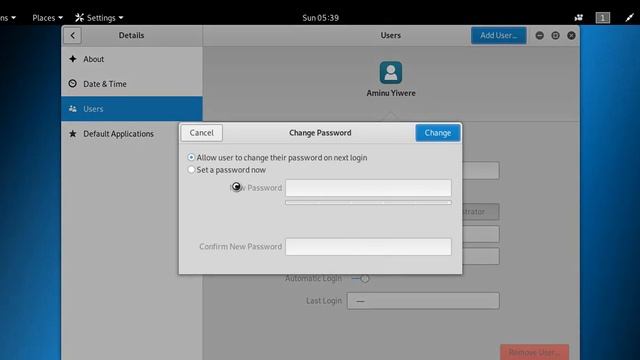Cancel the Change Password dialog
640x360 pixels.
(x=202, y=133)
